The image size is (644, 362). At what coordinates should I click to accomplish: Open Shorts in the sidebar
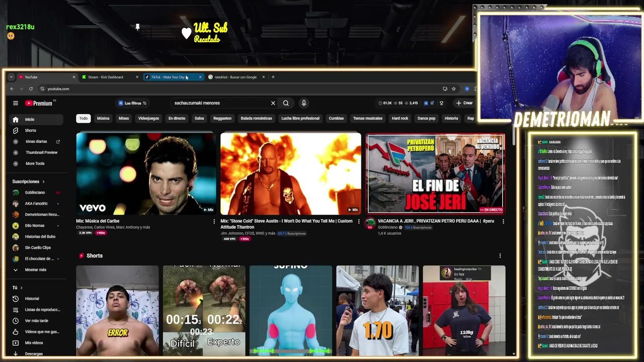point(36,130)
